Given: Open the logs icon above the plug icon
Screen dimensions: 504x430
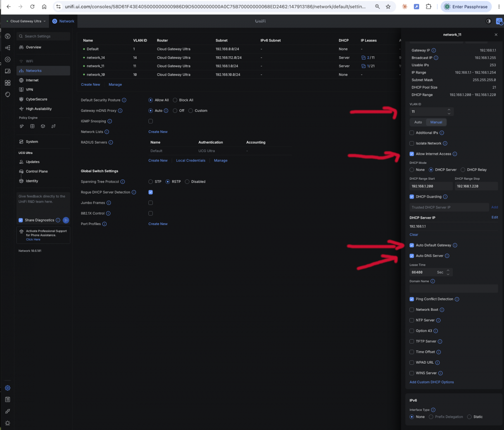Looking at the screenshot, I should [x=7, y=399].
